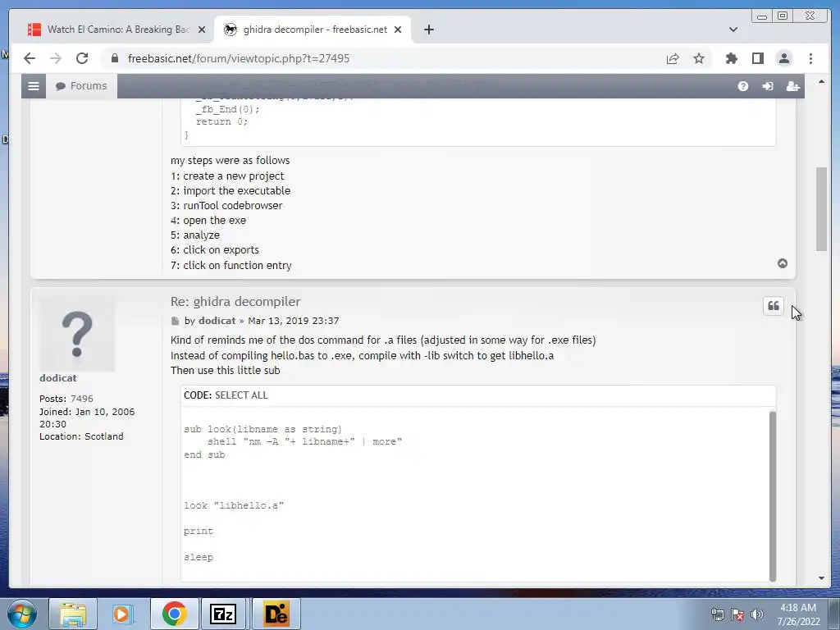Share this page icon in address bar
Screen dimensions: 840x630
tap(673, 58)
